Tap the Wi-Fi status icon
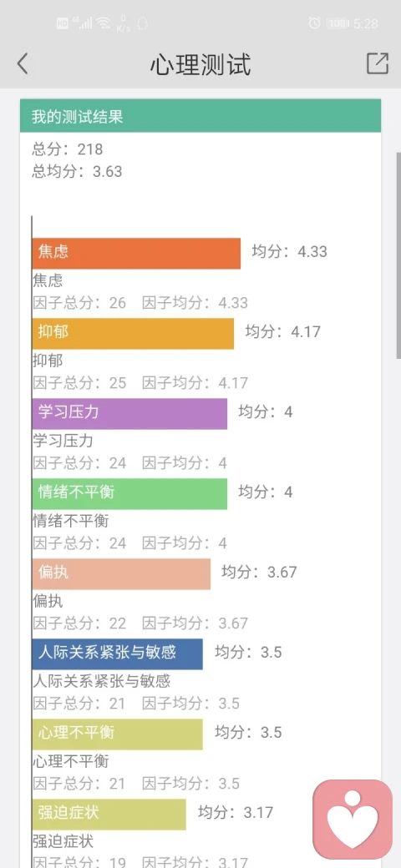This screenshot has height=868, width=401. click(103, 23)
